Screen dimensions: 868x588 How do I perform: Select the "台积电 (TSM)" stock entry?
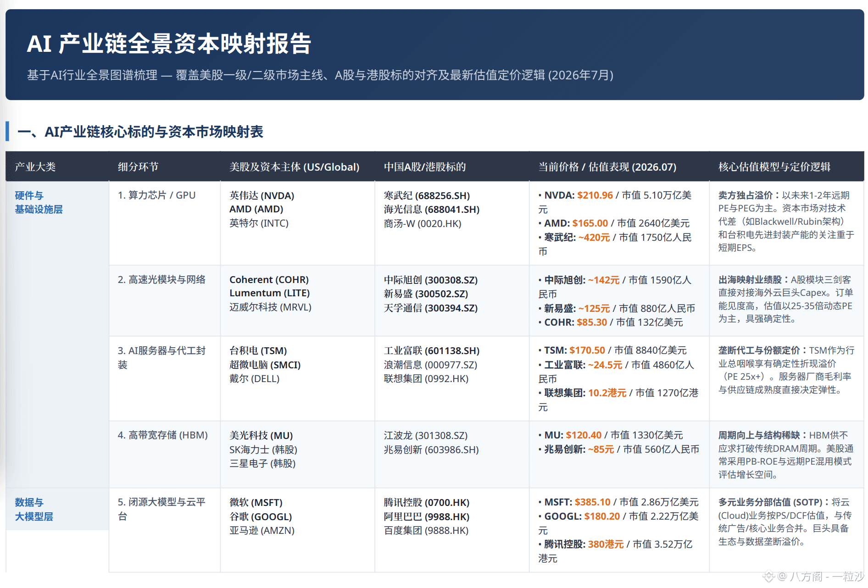[258, 351]
